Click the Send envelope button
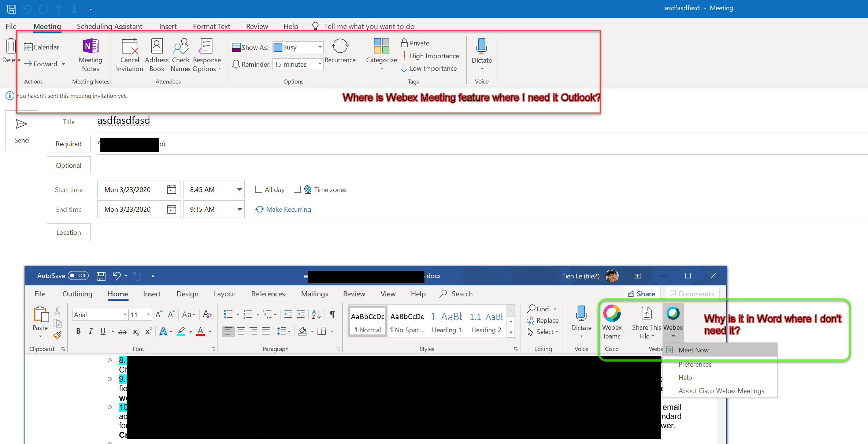Viewport: 868px width, 444px height. 22,131
